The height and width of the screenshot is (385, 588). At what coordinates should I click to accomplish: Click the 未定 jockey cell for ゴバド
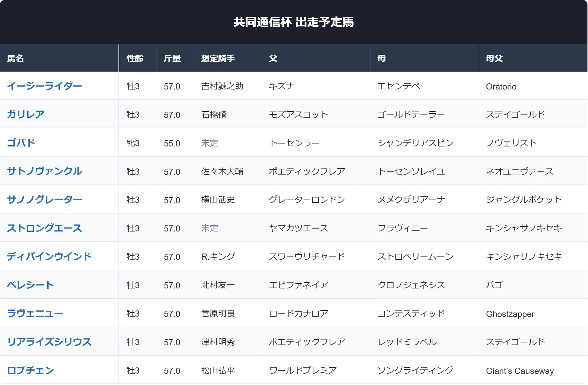coord(210,143)
